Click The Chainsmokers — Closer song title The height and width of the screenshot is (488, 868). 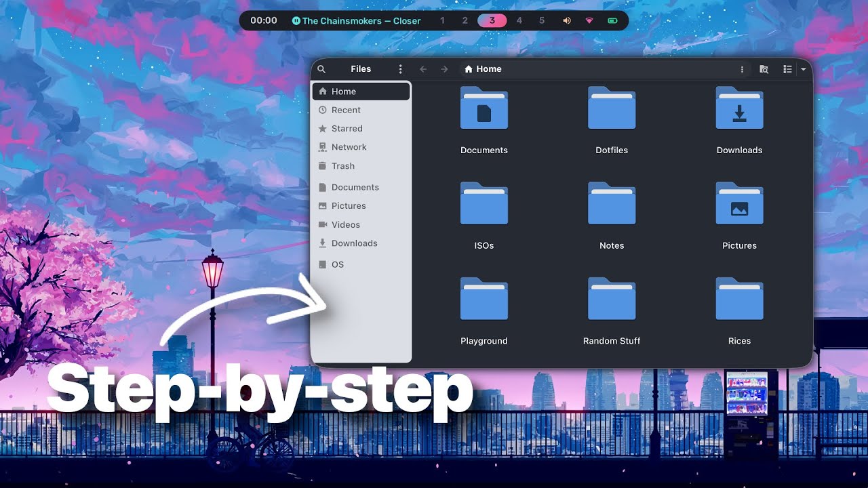361,21
